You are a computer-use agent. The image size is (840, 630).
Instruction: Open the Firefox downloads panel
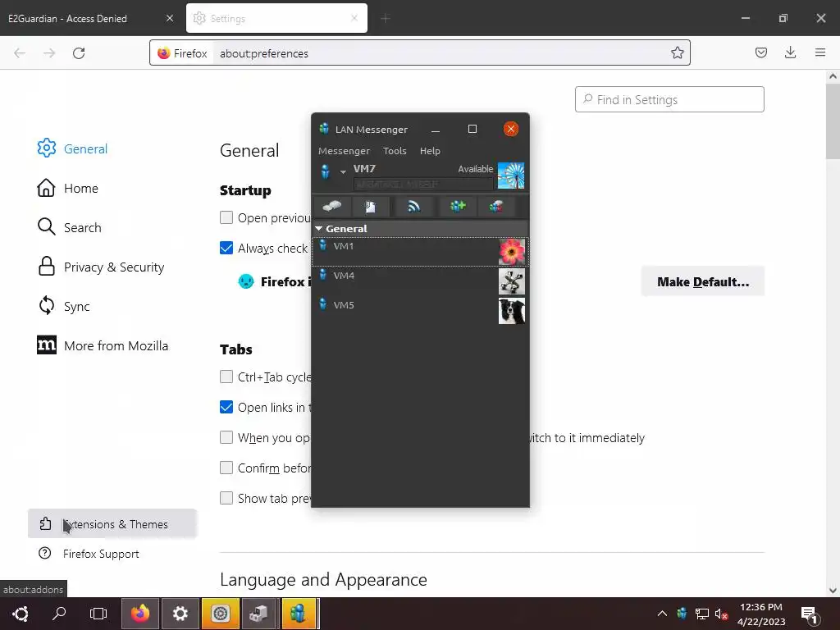[x=790, y=52]
